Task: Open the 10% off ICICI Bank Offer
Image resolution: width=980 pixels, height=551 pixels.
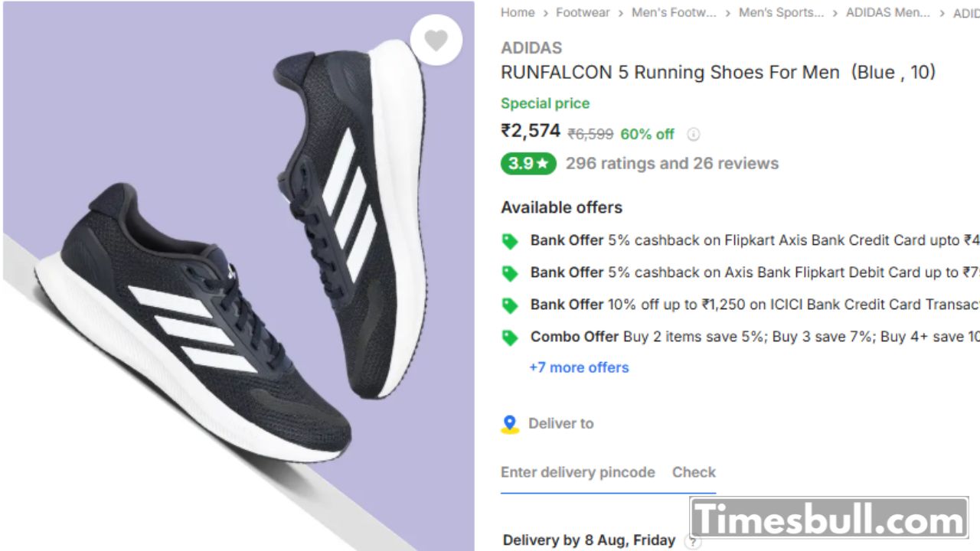Action: 754,305
